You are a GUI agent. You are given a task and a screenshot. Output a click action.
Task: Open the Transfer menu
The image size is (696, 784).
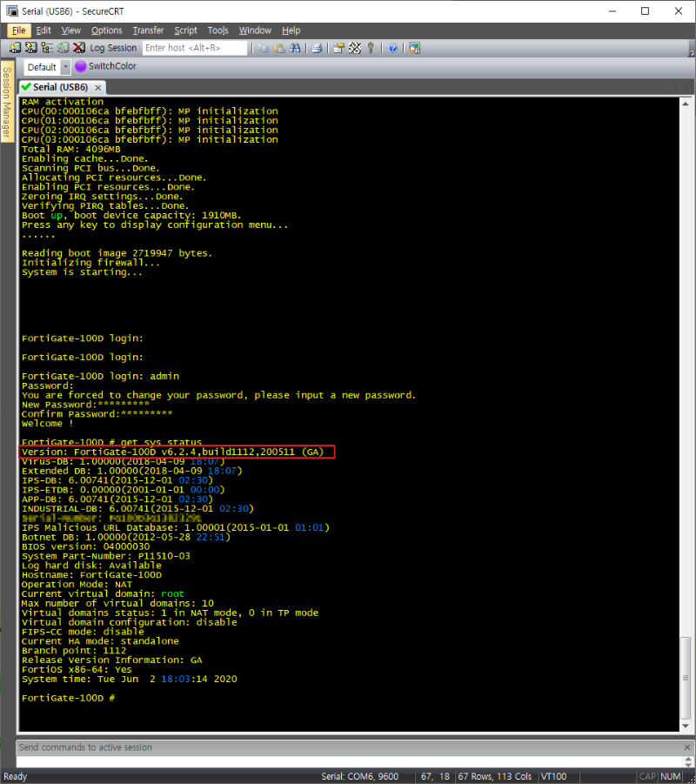(x=148, y=30)
